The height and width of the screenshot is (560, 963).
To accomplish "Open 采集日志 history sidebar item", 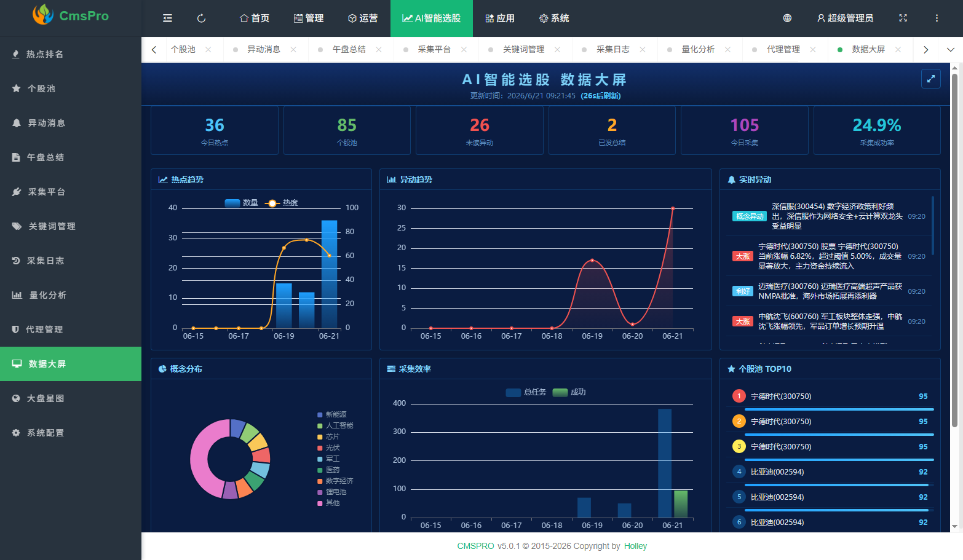I will (71, 261).
